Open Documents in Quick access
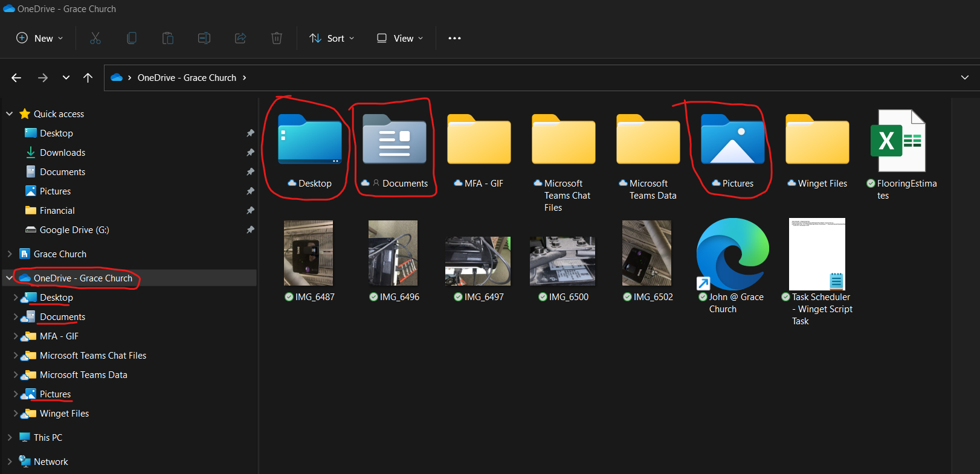The height and width of the screenshot is (474, 980). pos(62,172)
